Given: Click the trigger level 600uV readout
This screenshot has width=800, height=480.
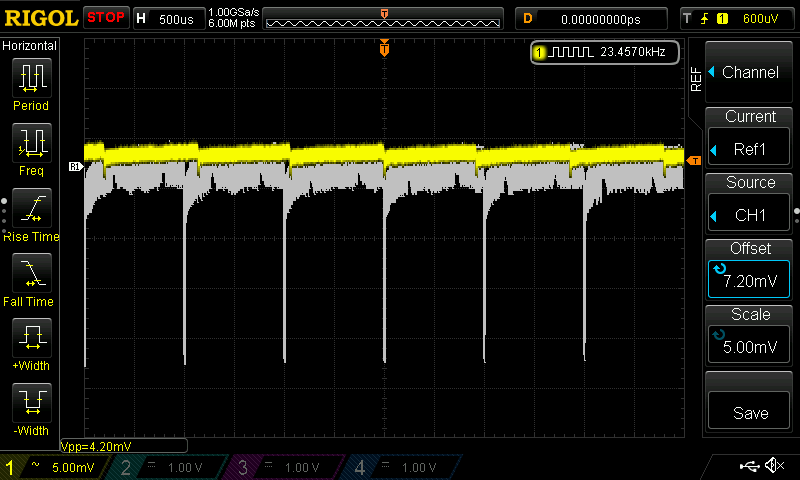Looking at the screenshot, I should 760,19.
